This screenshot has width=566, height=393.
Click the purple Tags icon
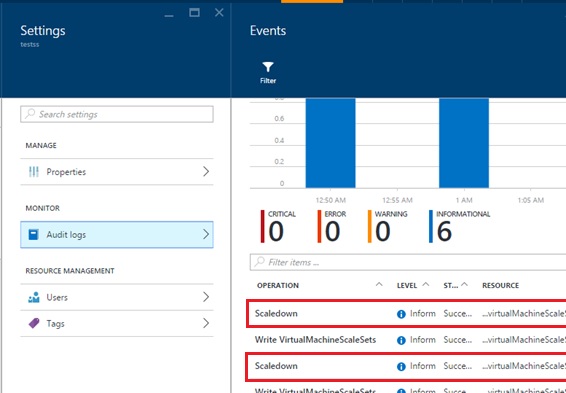pos(34,323)
